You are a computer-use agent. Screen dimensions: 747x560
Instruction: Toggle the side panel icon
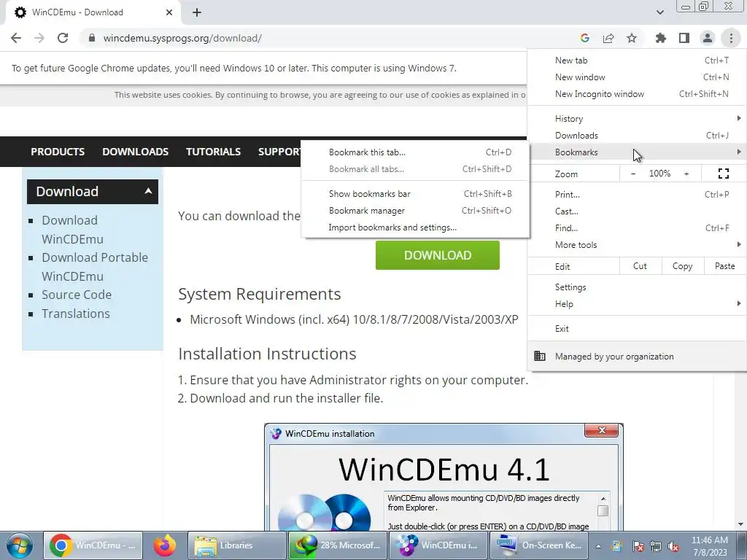[x=684, y=38]
